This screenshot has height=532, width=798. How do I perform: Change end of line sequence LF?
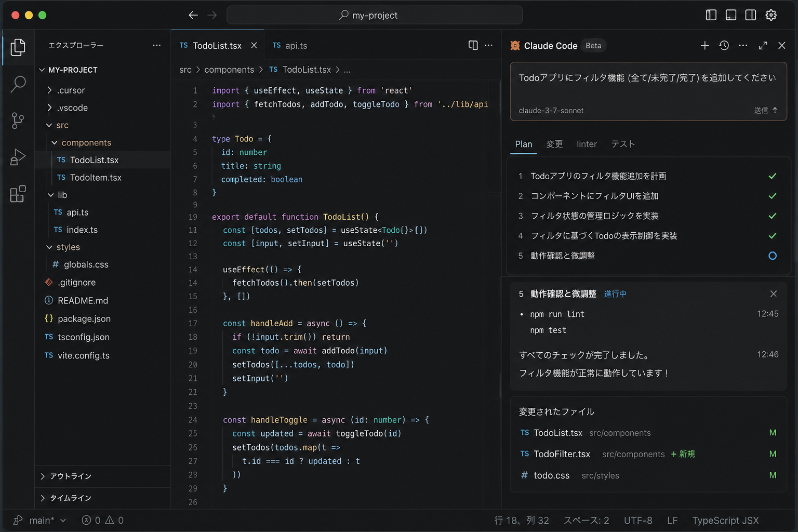tap(672, 520)
